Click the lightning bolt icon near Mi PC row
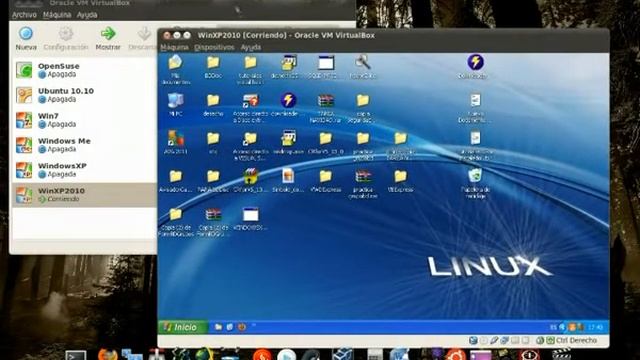640x360 pixels. click(288, 100)
